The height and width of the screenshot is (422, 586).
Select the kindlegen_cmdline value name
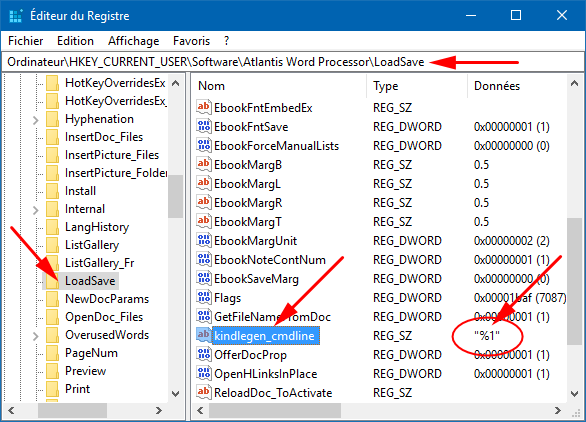click(x=266, y=336)
